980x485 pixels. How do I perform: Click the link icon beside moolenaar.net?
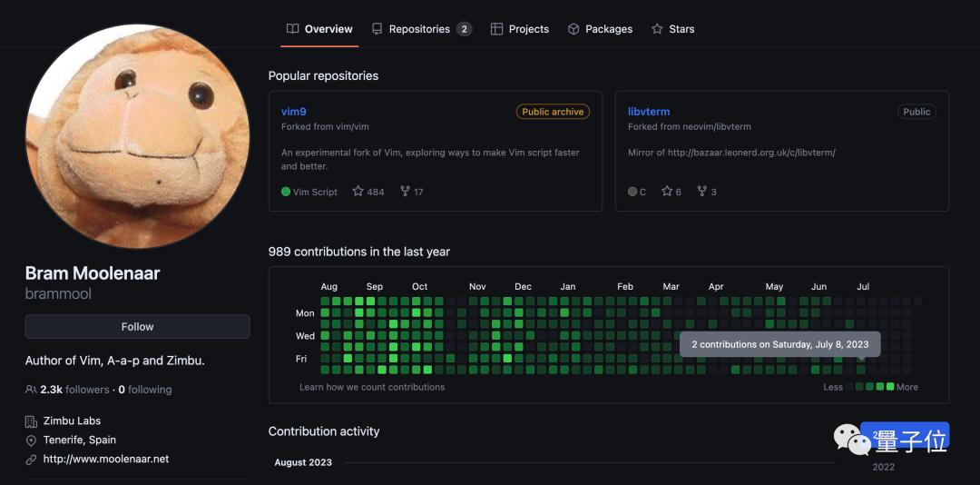[x=32, y=460]
